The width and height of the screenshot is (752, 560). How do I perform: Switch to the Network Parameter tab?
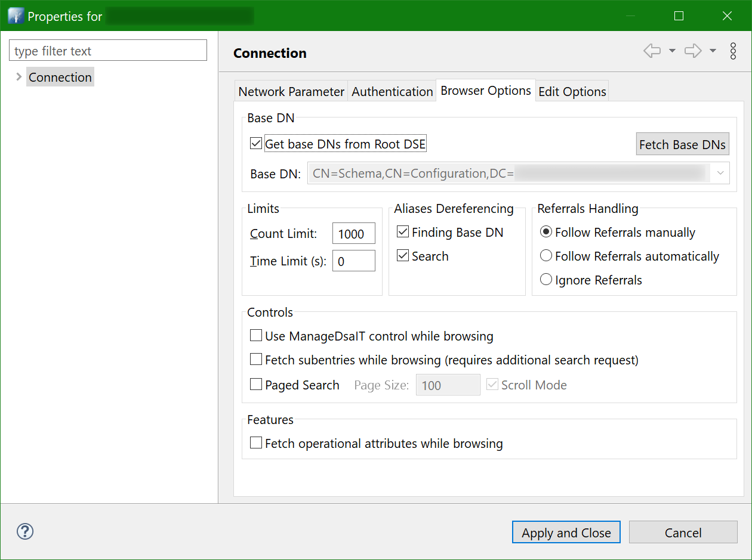(291, 91)
